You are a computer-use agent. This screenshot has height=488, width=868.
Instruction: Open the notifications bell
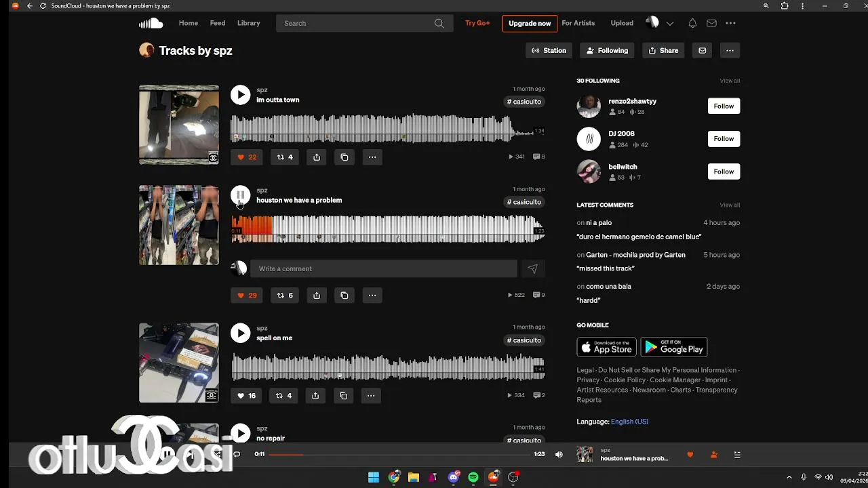pyautogui.click(x=692, y=23)
